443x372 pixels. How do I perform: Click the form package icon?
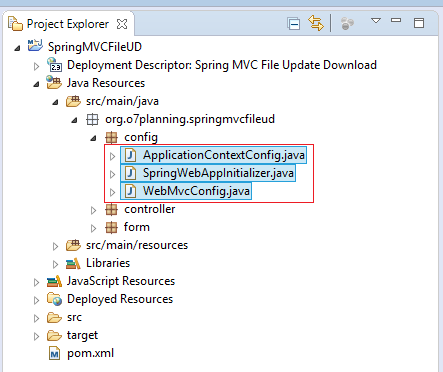click(111, 227)
